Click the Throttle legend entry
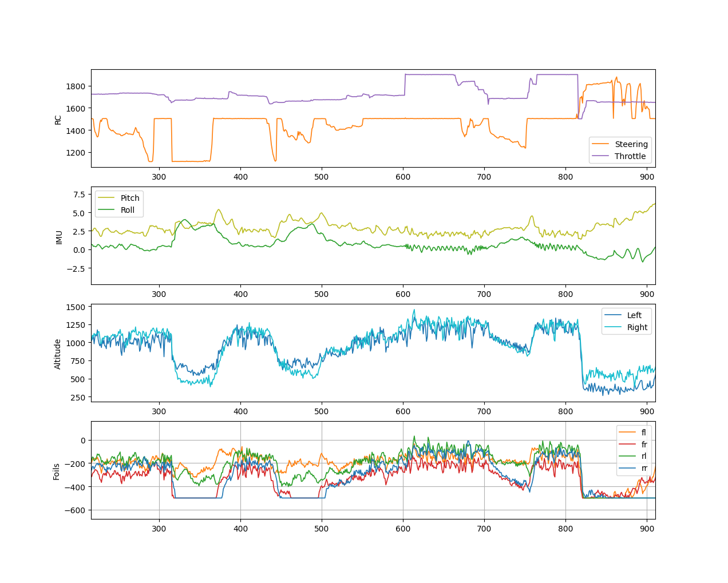 [x=630, y=156]
